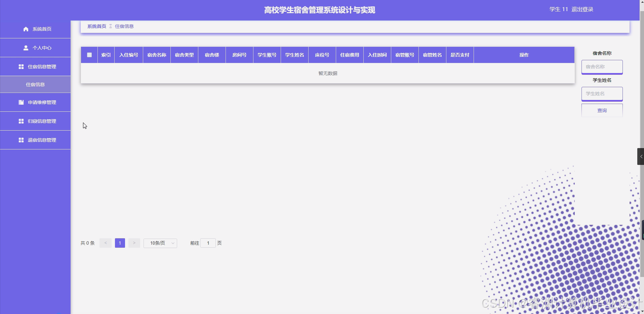Click the next page arrow in pagination
644x314 pixels.
point(134,243)
